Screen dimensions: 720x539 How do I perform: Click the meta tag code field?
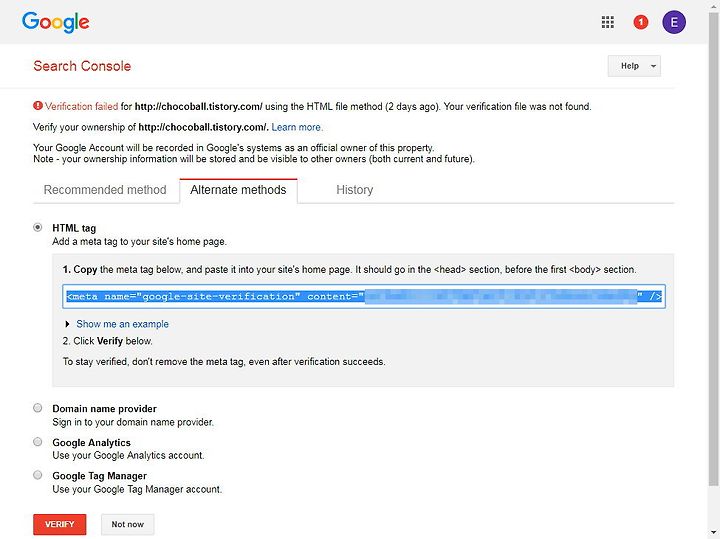tap(364, 297)
